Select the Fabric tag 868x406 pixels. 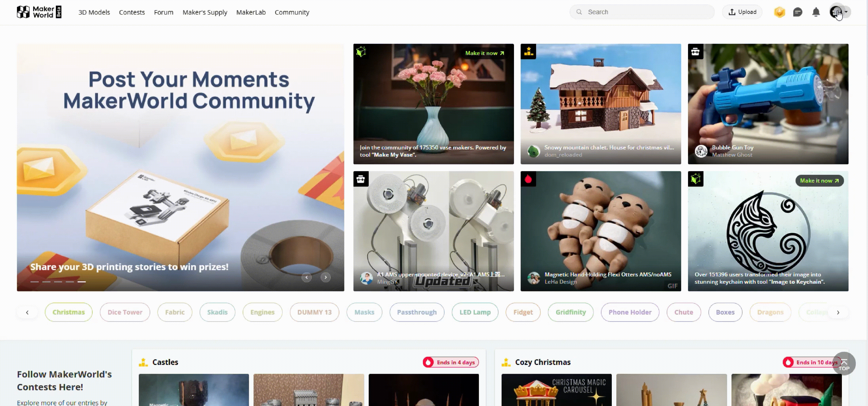175,312
